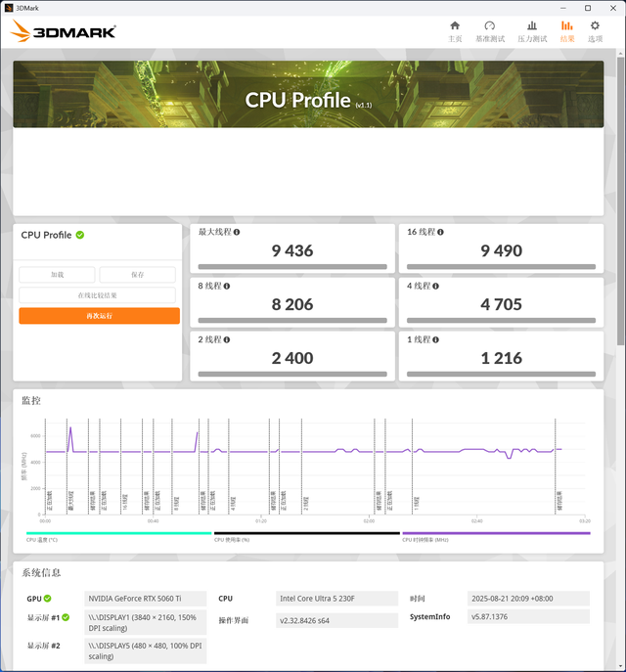Click the 8 threads score 8 206

[x=292, y=304]
